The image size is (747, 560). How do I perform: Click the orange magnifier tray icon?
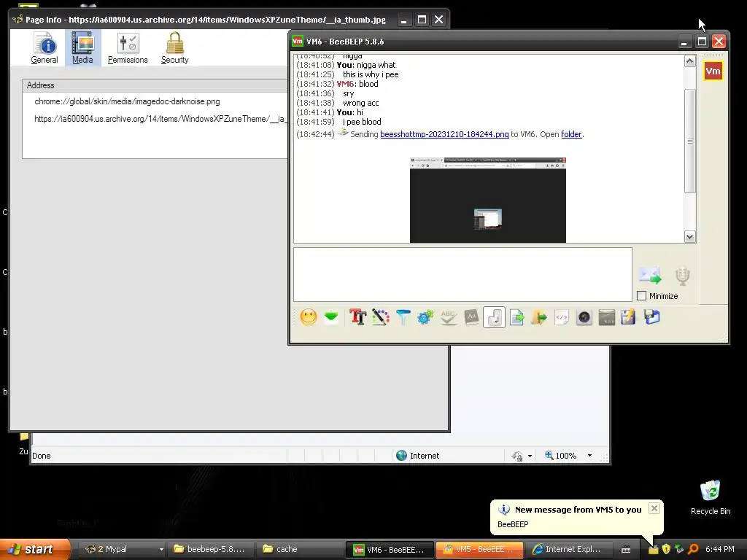click(x=693, y=549)
